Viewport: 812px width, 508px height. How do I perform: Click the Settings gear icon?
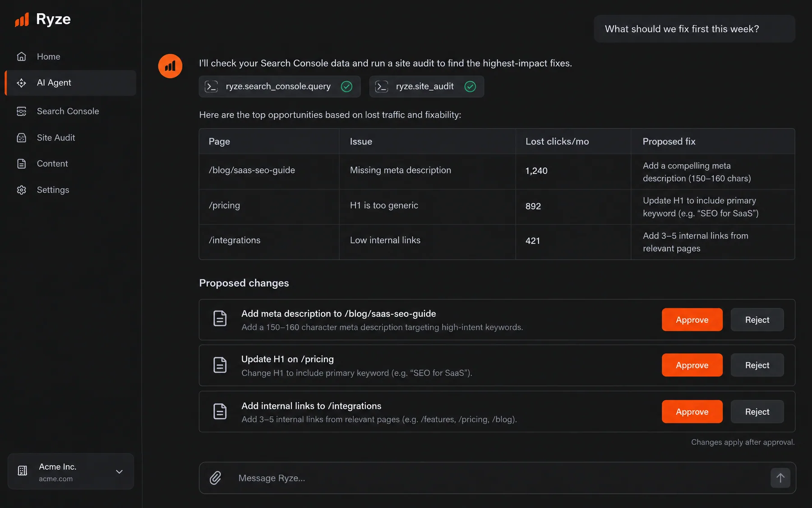[x=22, y=190]
